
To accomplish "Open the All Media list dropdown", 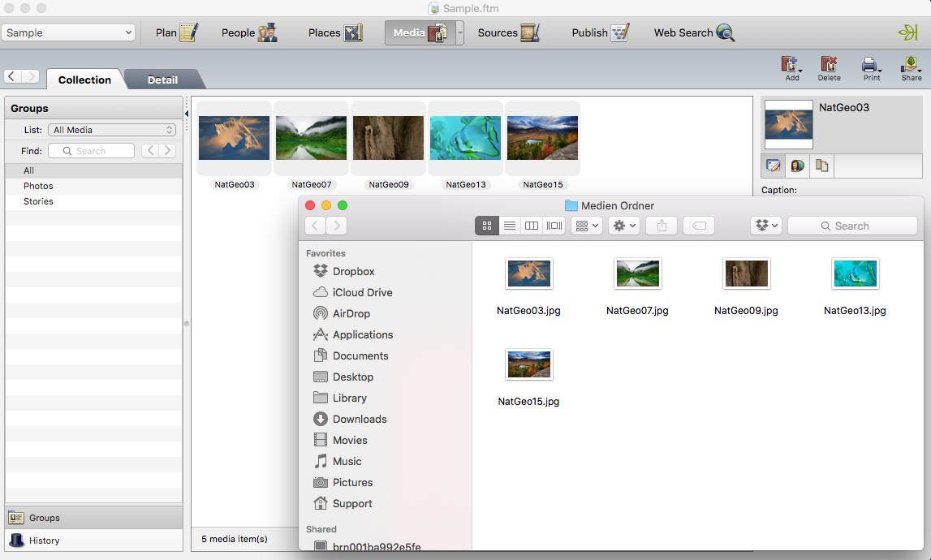I will click(x=112, y=130).
